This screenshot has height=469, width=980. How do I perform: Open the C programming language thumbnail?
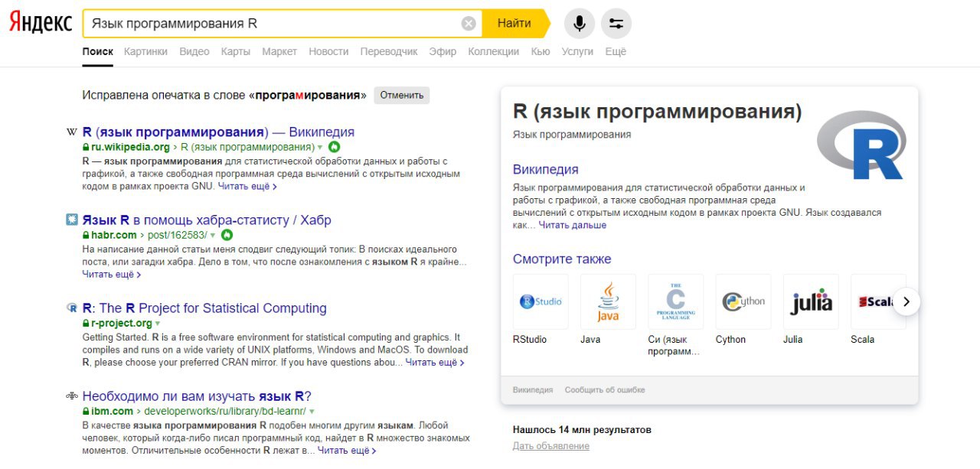click(676, 301)
